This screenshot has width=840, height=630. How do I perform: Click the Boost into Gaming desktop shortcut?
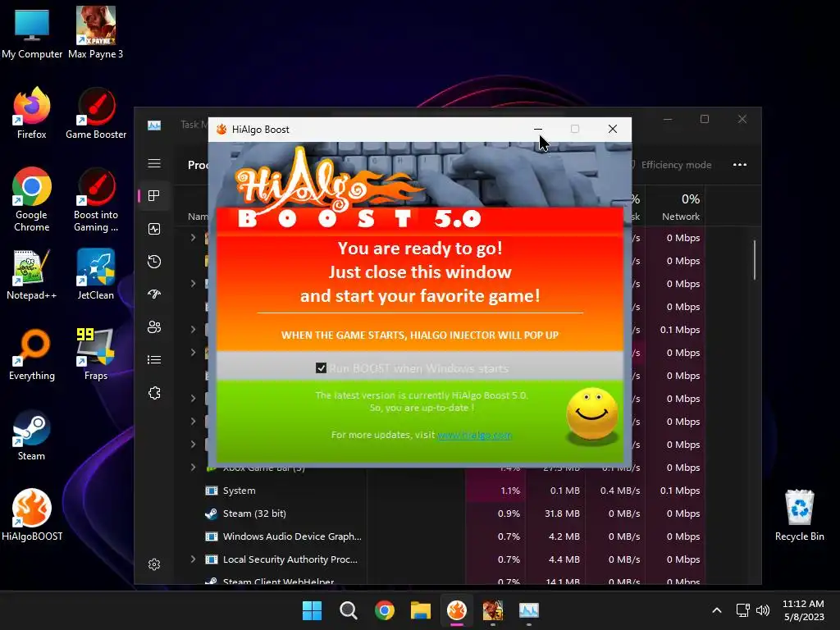coord(96,199)
